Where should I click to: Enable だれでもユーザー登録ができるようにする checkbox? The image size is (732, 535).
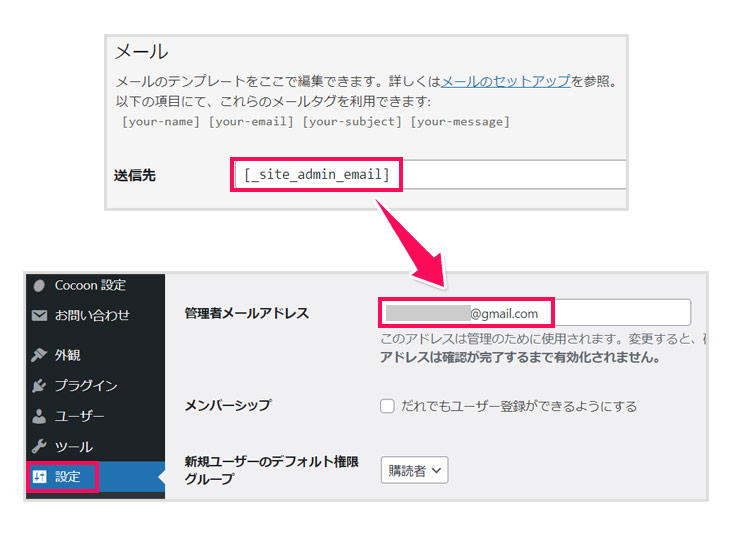point(387,406)
